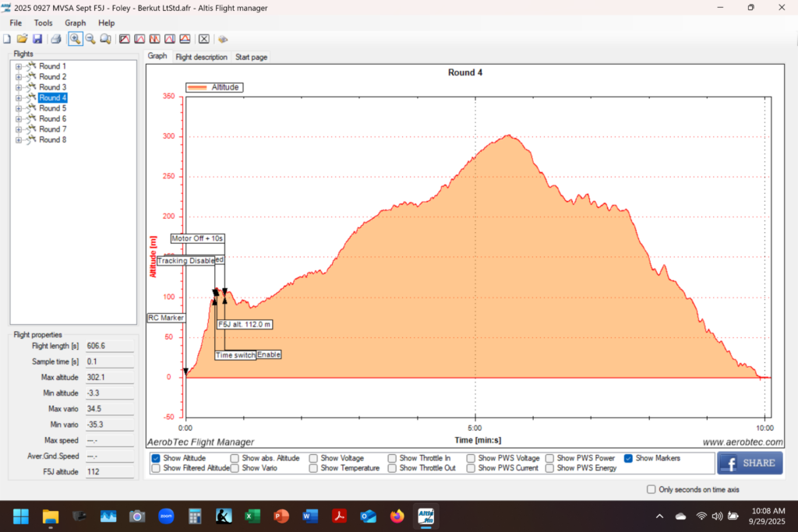Click the Facebook SHARE button
This screenshot has width=798, height=532.
point(750,463)
